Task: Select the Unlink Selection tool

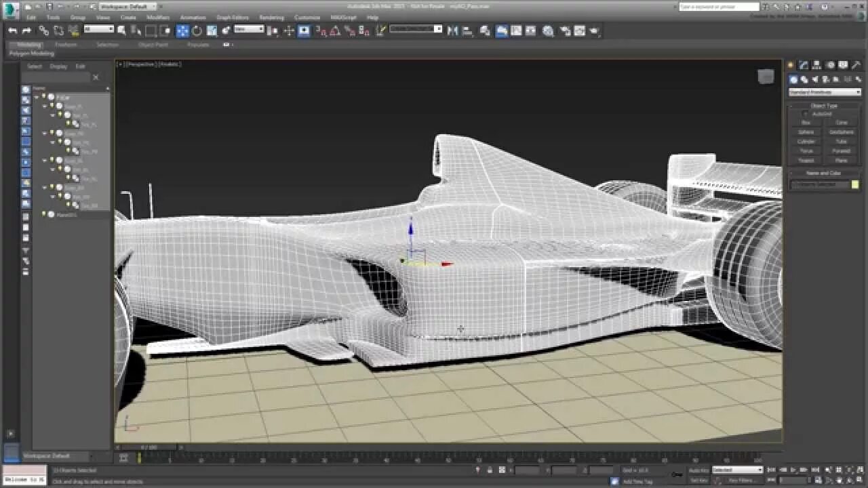Action: (58, 30)
